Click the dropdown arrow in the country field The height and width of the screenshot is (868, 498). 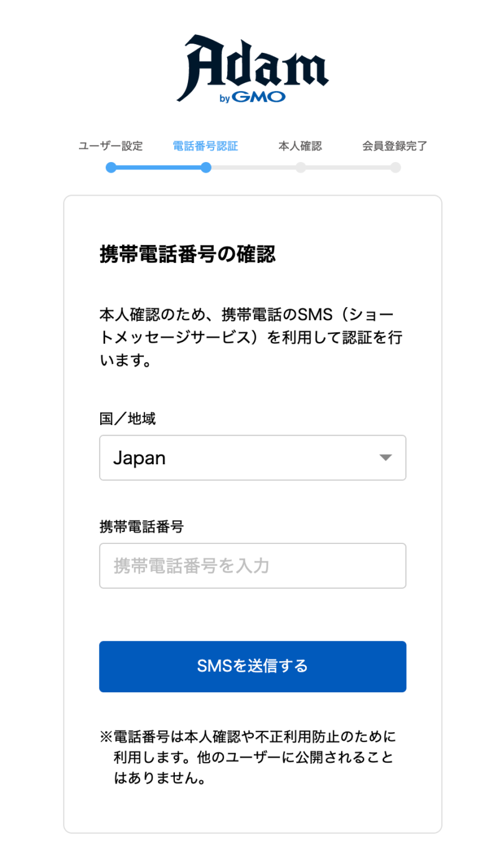(385, 458)
